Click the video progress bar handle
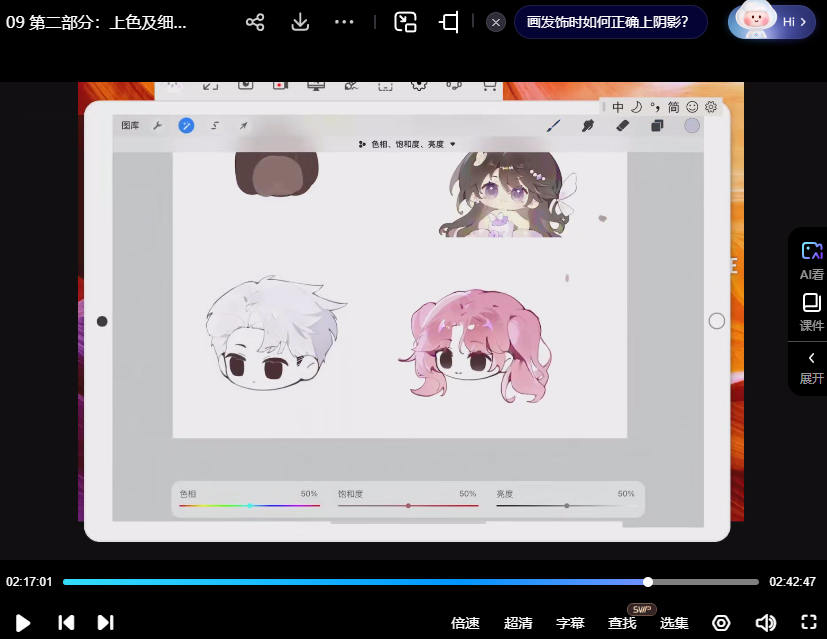 click(x=648, y=582)
